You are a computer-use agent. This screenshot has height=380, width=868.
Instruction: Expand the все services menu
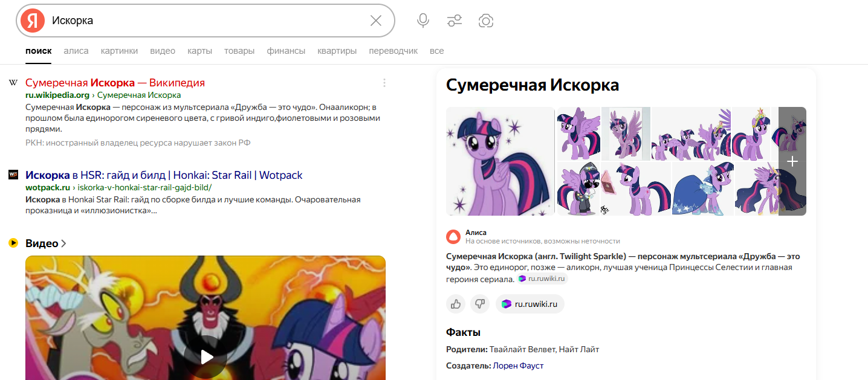[437, 51]
